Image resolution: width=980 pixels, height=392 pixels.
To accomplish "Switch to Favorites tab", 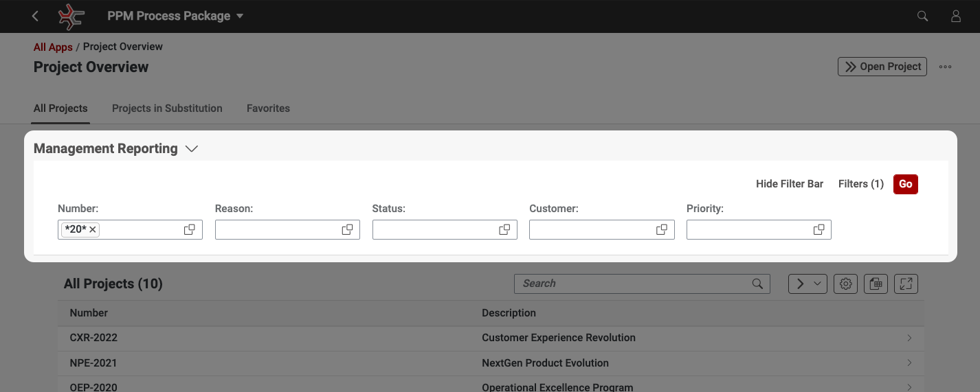I will 268,108.
